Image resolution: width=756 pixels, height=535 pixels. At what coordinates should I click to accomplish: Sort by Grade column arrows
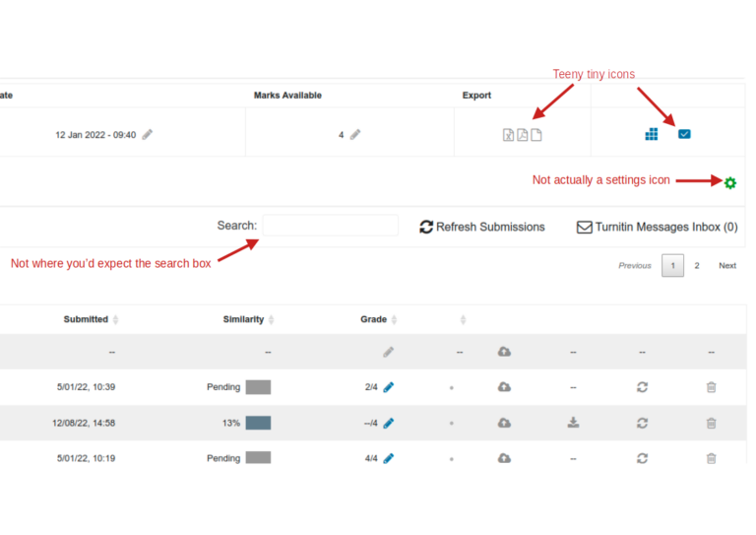pos(394,319)
